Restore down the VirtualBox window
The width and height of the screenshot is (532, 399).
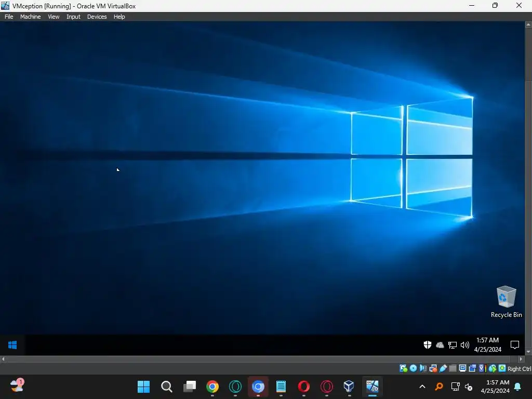(495, 5)
